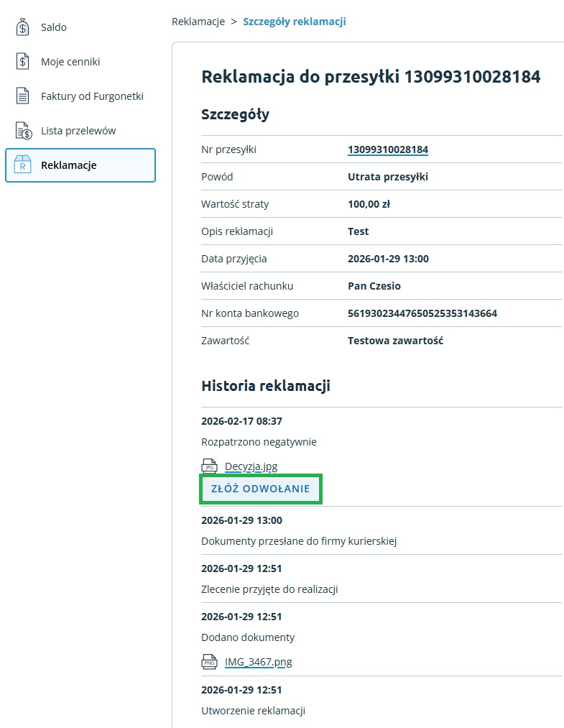Click the Lista przelewów transfers icon
Viewport: 564px width, 728px height.
point(23,131)
